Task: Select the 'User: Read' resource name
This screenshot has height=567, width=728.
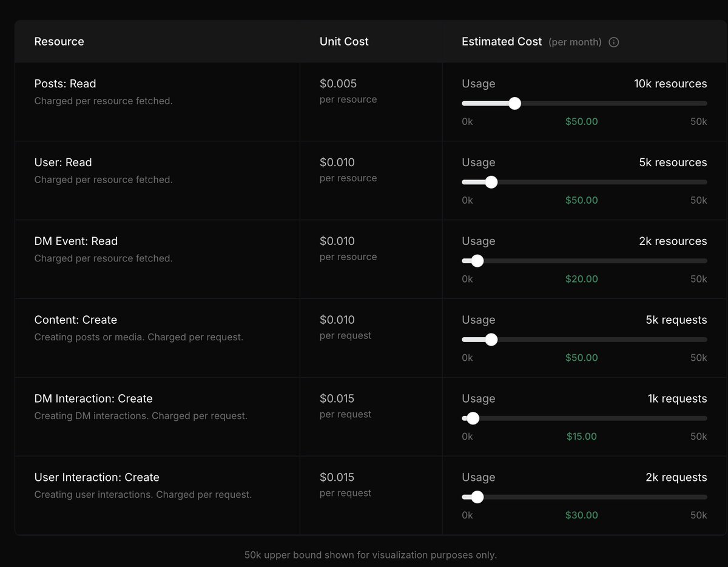Action: pyautogui.click(x=63, y=163)
